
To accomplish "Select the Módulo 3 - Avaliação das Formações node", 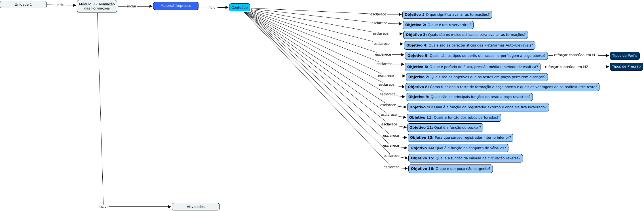I will [97, 6].
